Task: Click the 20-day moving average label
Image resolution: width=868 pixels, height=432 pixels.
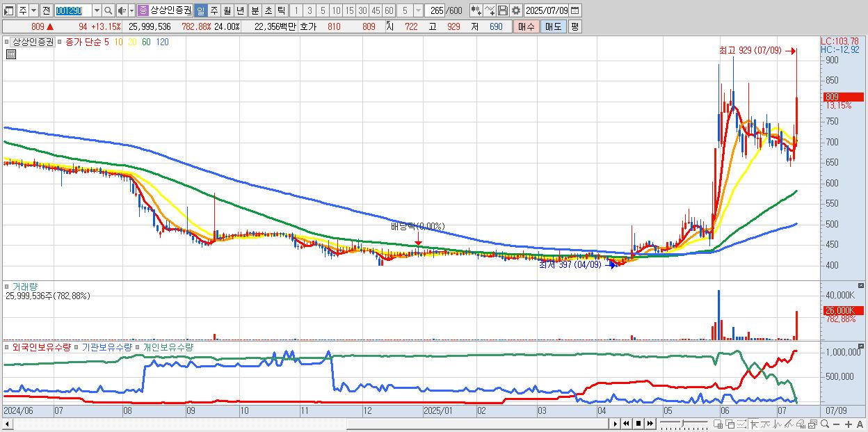Action: [x=132, y=42]
